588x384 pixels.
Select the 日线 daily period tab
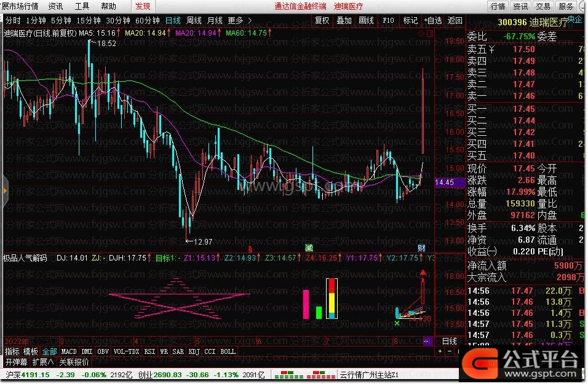point(173,20)
